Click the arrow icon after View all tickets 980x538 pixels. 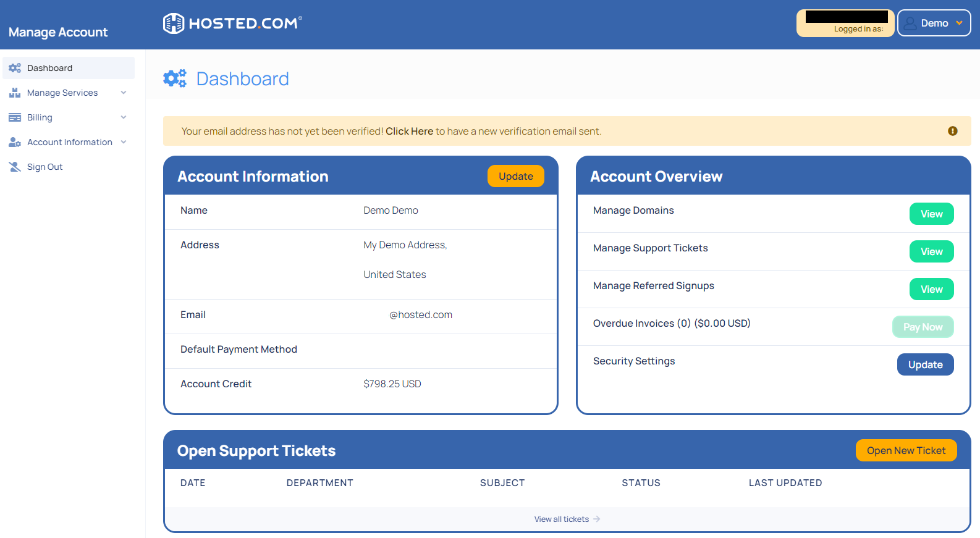pyautogui.click(x=596, y=519)
